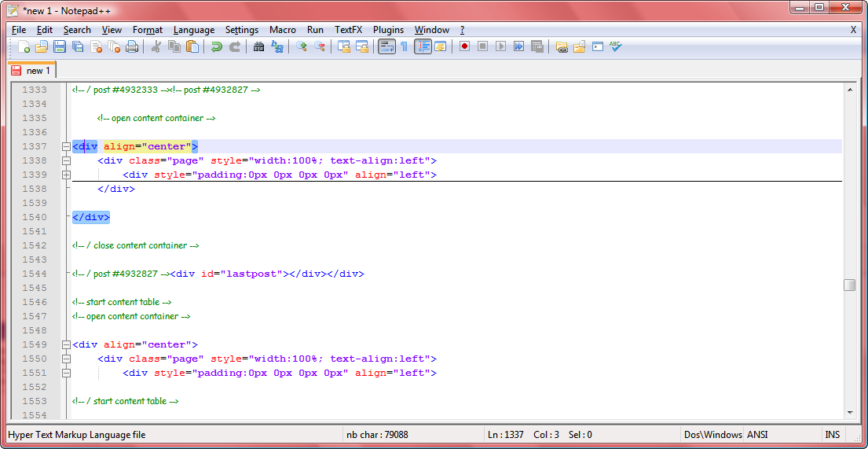Image resolution: width=868 pixels, height=449 pixels.
Task: Click the Redo toolbar icon
Action: pos(235,47)
